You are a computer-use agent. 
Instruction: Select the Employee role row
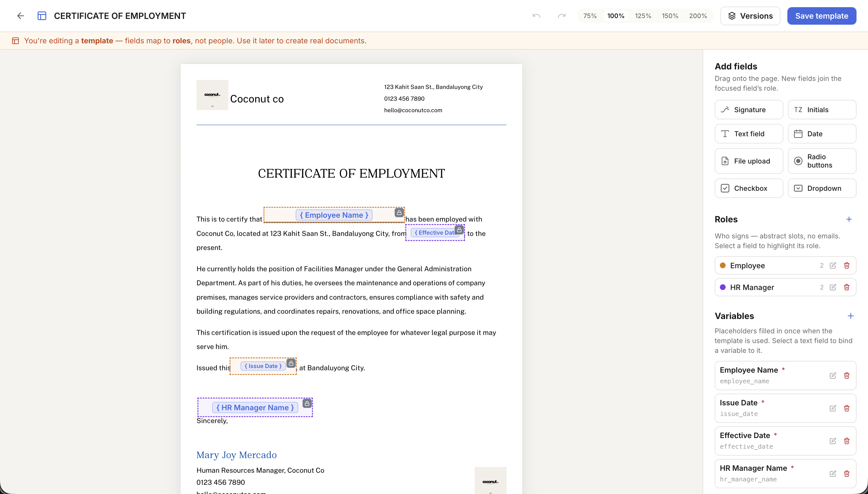[785, 265]
